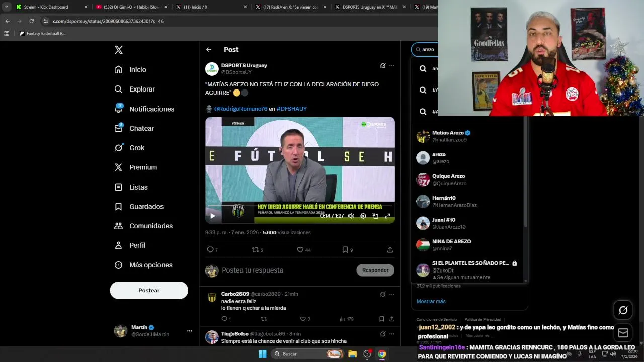Select Juani #10 suggestion
Viewport: 644px width, 362px height.
click(468, 223)
